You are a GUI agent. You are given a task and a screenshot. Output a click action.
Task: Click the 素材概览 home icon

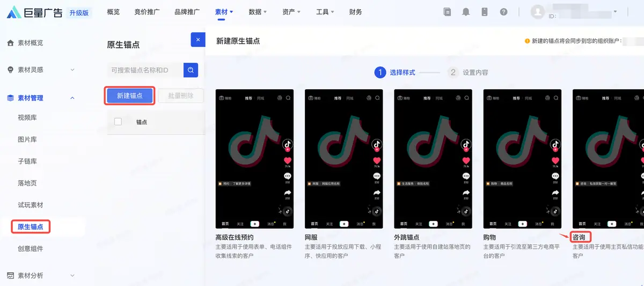[x=10, y=42]
